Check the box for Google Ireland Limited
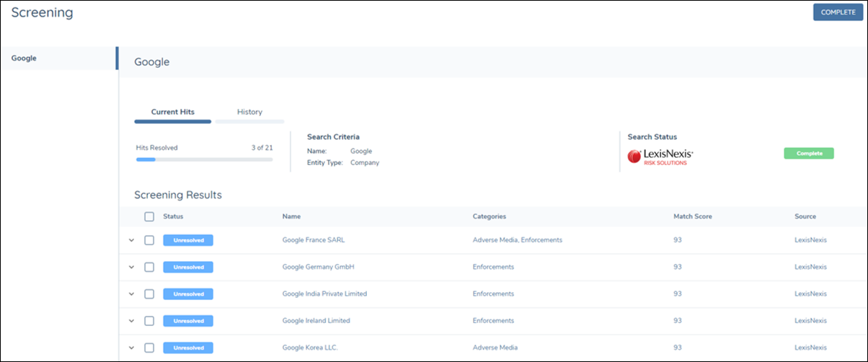 [x=149, y=321]
